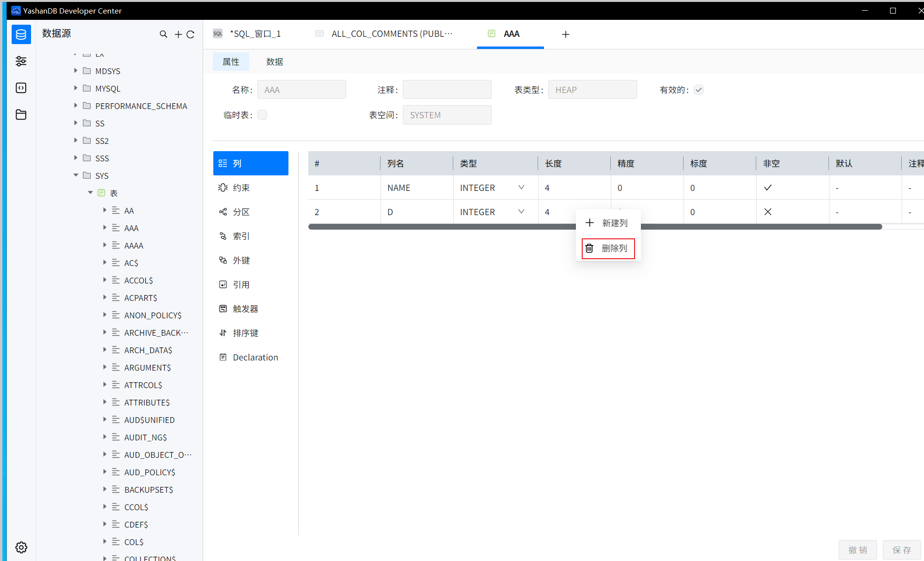924x561 pixels.
Task: Toggle not-null check for NAME column
Action: 768,187
